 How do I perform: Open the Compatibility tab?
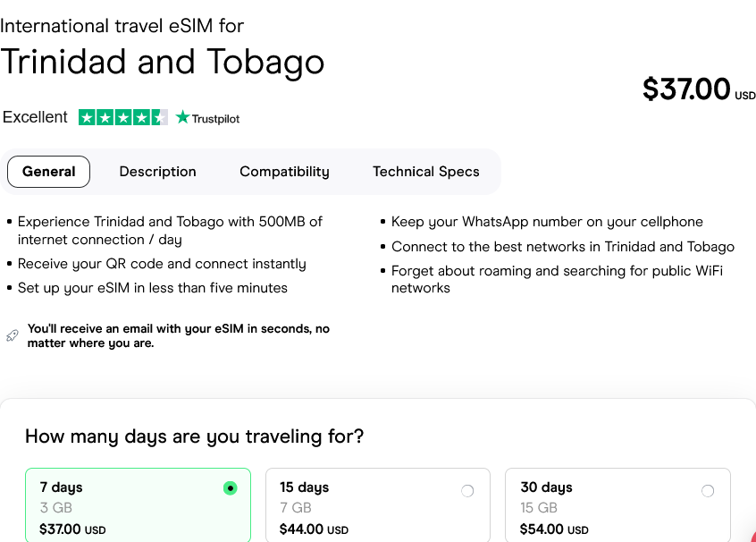tap(284, 172)
